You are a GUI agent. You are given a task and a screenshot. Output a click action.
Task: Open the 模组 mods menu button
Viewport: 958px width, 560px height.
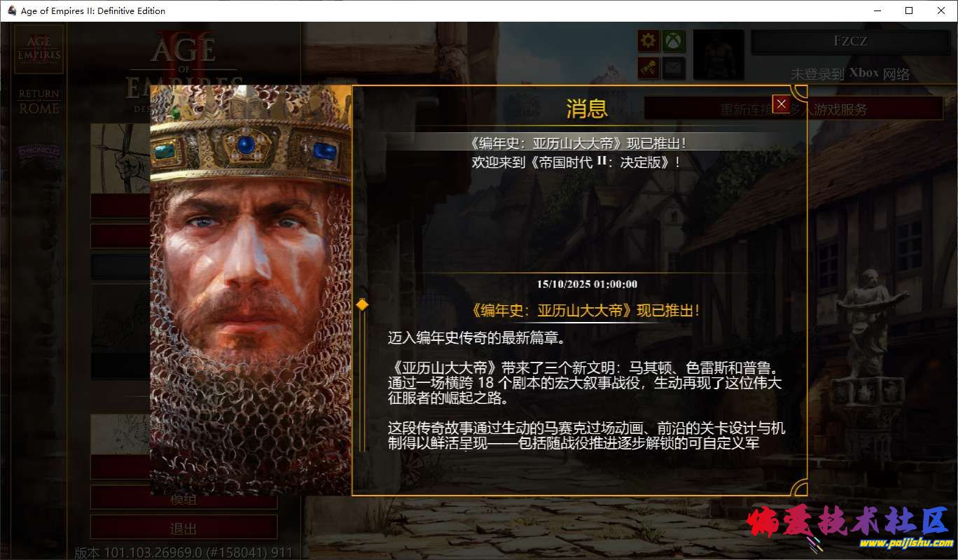(183, 498)
